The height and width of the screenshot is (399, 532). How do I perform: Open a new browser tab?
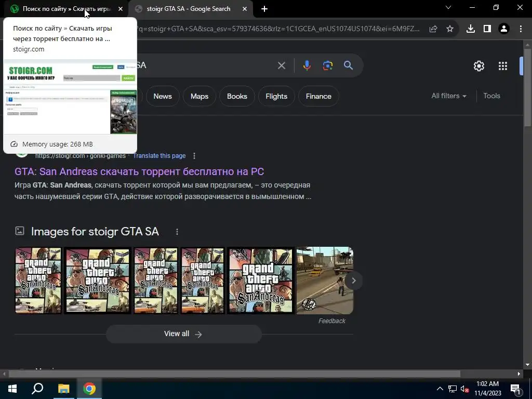(x=264, y=9)
